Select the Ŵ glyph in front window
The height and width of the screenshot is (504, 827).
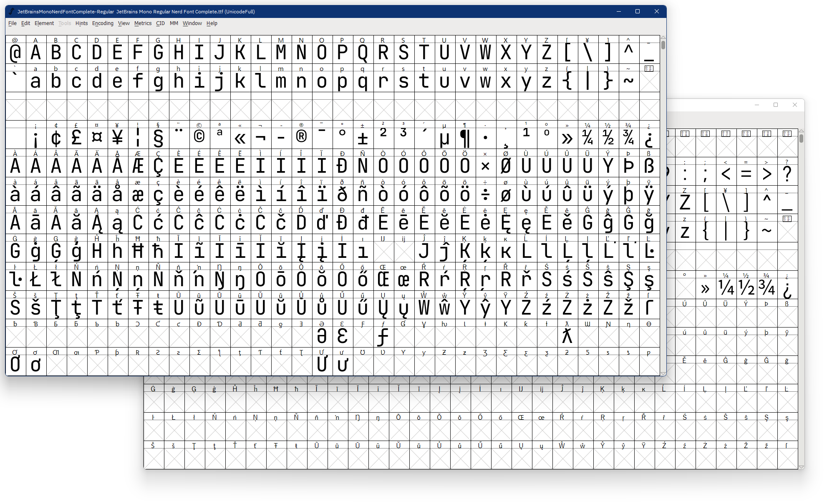click(x=424, y=305)
